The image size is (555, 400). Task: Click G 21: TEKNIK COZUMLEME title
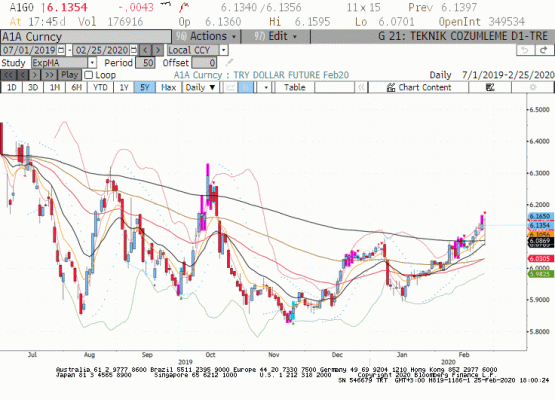click(x=463, y=36)
